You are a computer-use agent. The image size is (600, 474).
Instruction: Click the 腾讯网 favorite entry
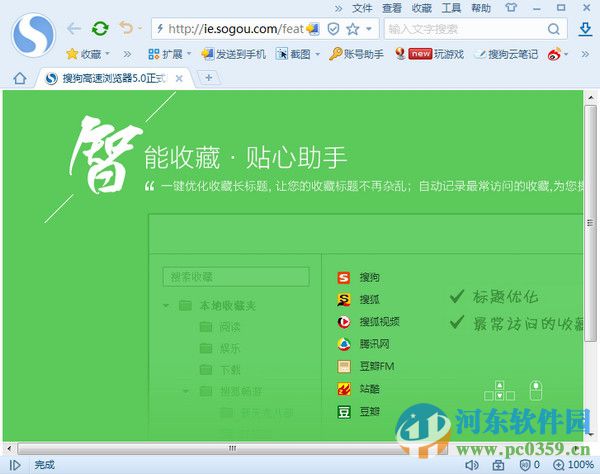tap(364, 344)
